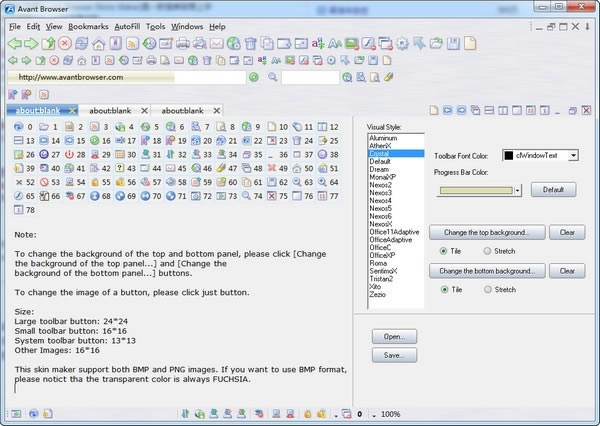600x426 pixels.
Task: Open the Help menu
Action: (217, 27)
